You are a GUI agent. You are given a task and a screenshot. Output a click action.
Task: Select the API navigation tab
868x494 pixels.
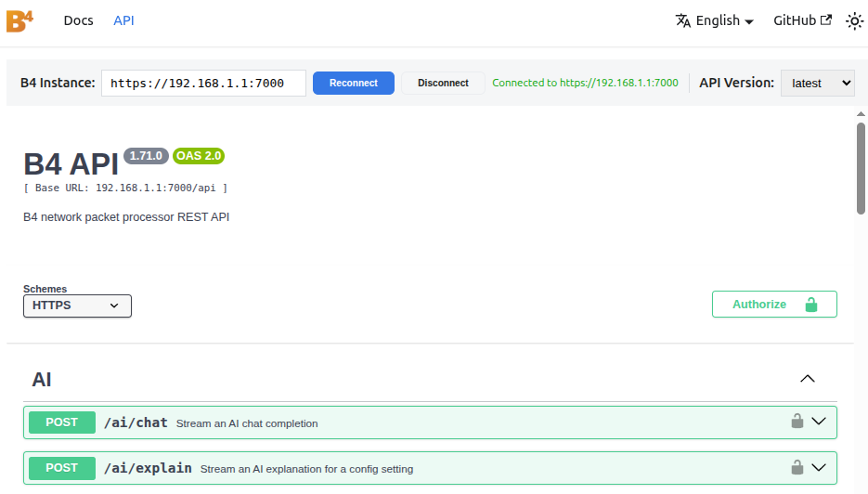(x=124, y=20)
